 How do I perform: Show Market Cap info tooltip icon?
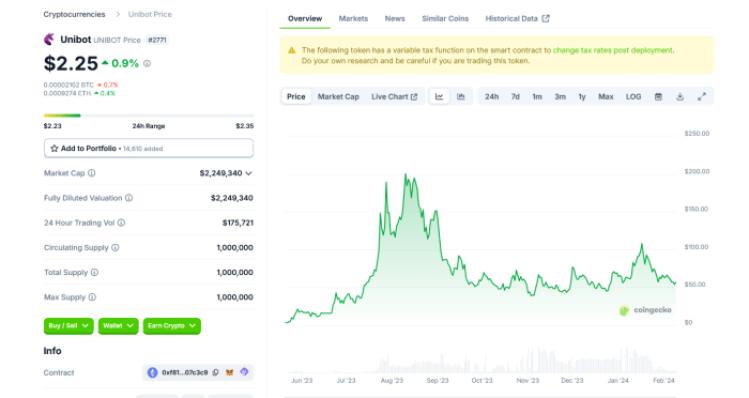pyautogui.click(x=92, y=173)
